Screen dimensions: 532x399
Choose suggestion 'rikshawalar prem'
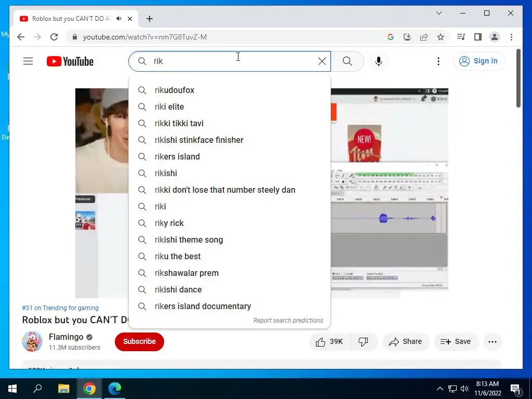230,273
